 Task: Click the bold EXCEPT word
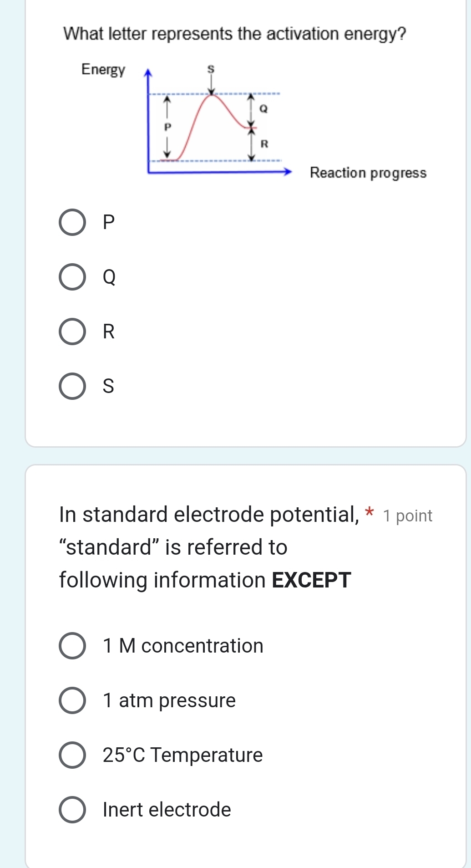[x=311, y=580]
